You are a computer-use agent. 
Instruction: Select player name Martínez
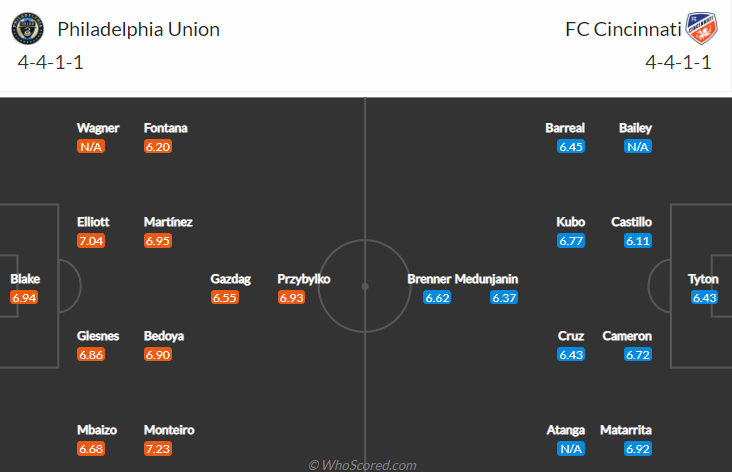point(168,222)
